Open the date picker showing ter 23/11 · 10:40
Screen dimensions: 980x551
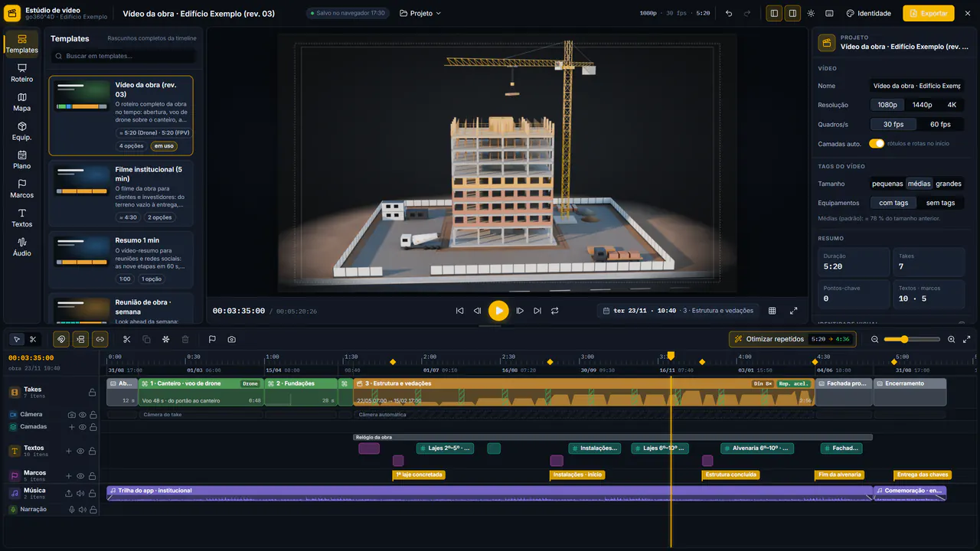coord(678,311)
